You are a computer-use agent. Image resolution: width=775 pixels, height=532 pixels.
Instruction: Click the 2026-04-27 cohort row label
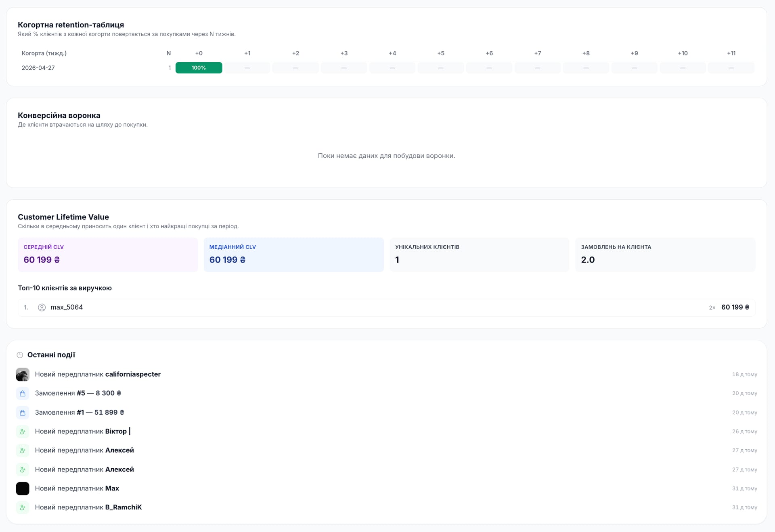[x=38, y=68]
